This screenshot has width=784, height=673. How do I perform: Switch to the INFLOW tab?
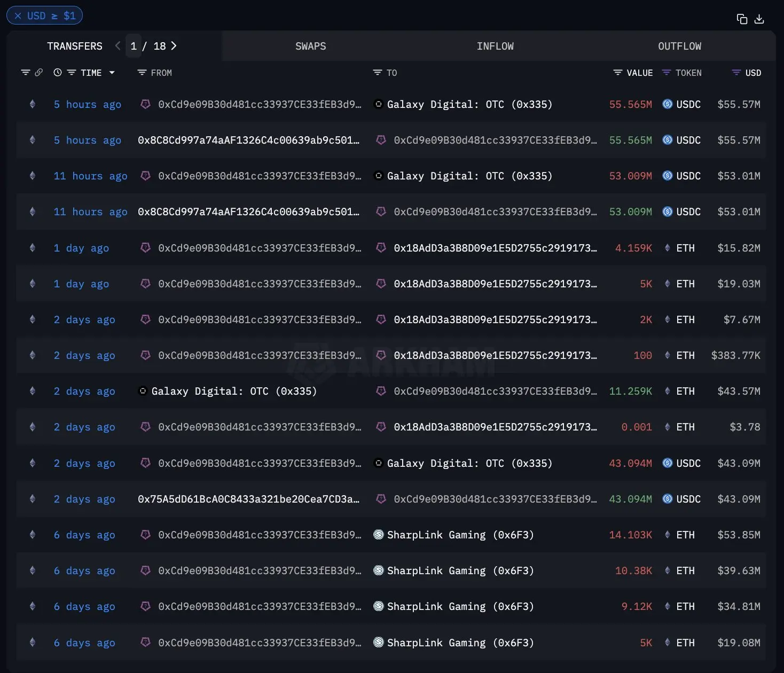click(x=495, y=46)
